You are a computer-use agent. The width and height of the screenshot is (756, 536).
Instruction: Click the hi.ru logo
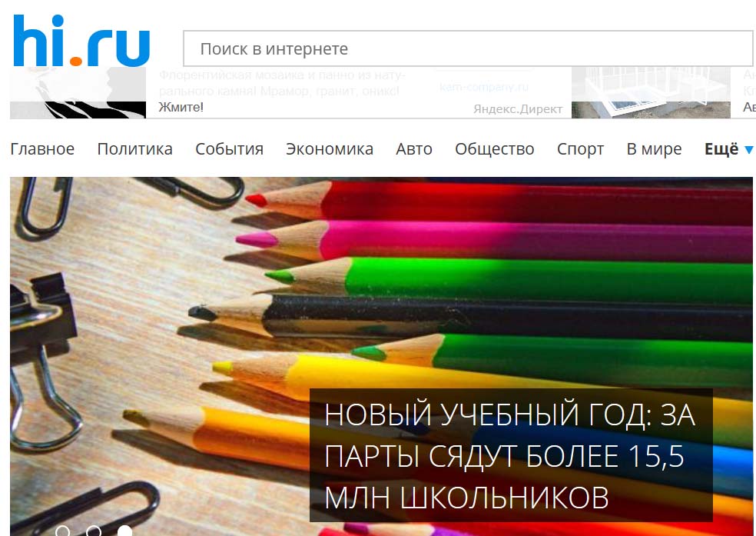click(81, 41)
